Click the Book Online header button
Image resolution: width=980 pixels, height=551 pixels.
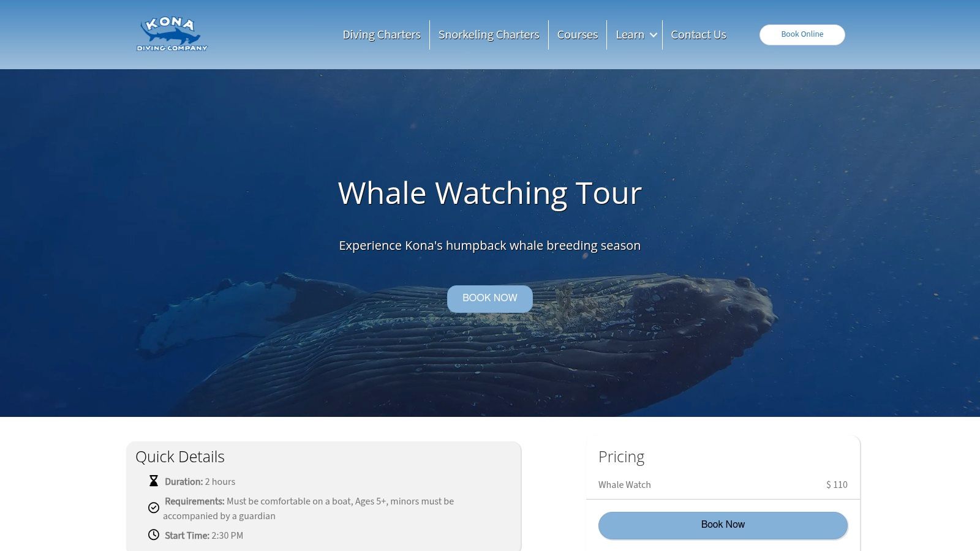[802, 35]
